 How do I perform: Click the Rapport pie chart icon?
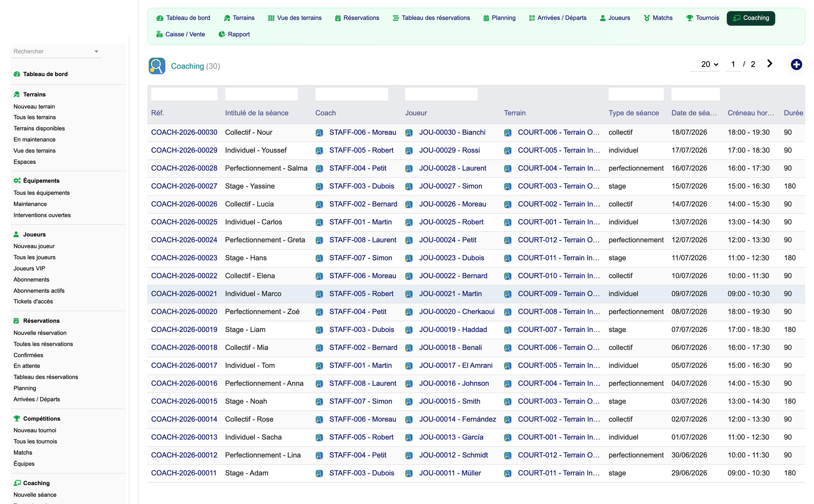coord(222,34)
